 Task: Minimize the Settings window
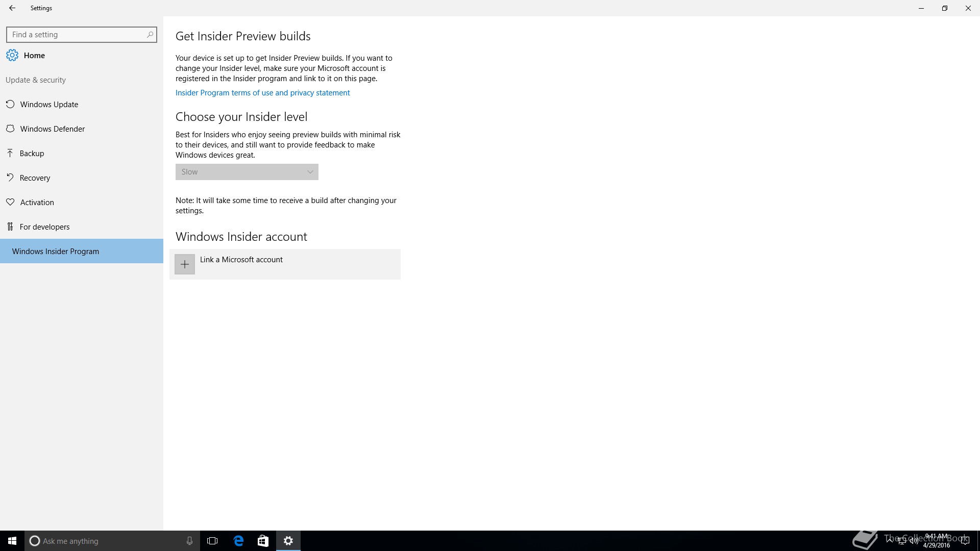pos(921,8)
